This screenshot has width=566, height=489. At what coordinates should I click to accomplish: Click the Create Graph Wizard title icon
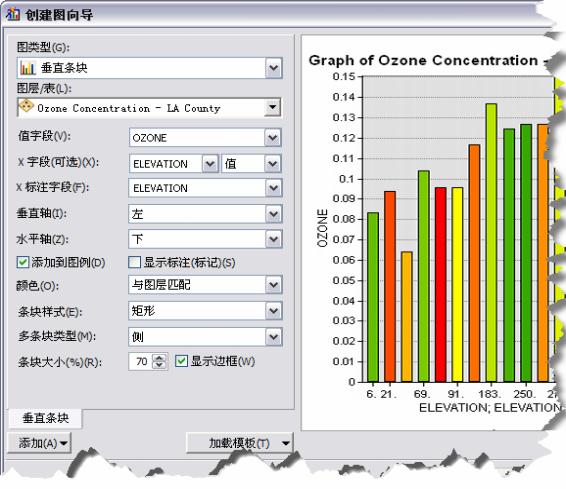(13, 14)
